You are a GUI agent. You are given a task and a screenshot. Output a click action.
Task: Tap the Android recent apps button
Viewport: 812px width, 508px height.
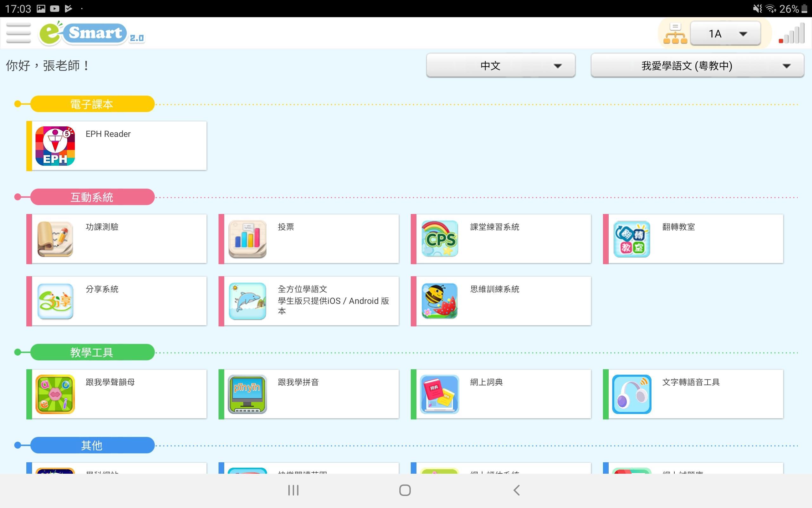click(293, 490)
